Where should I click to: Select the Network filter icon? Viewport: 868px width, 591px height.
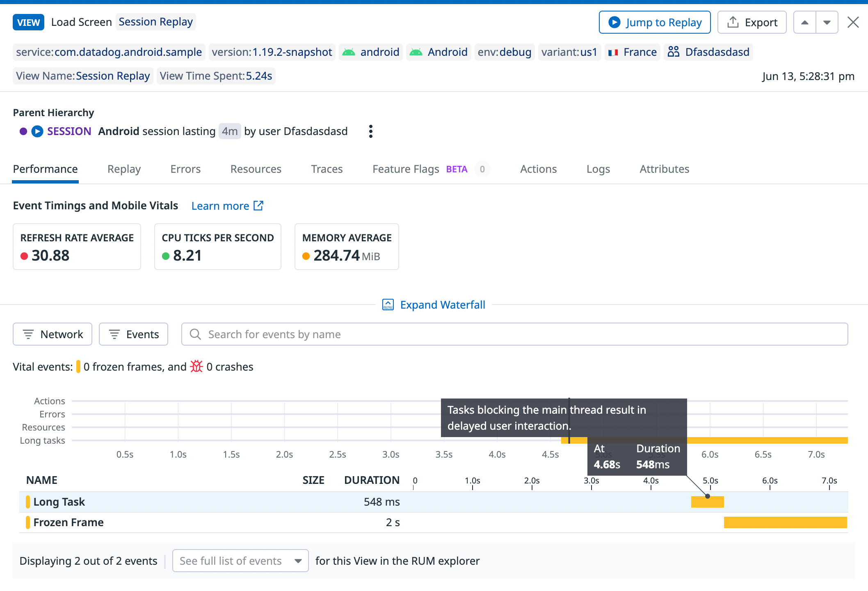[28, 334]
